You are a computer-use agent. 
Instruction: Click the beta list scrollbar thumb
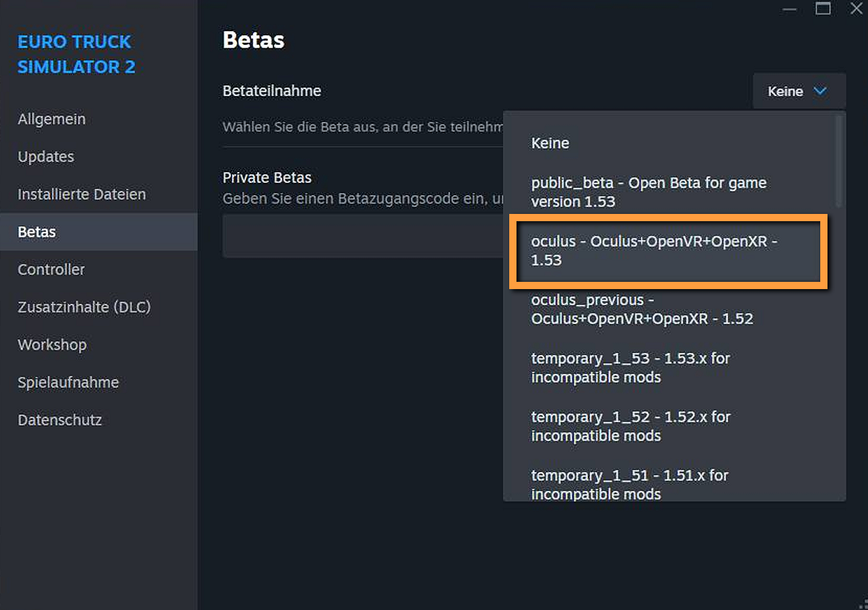tap(839, 160)
